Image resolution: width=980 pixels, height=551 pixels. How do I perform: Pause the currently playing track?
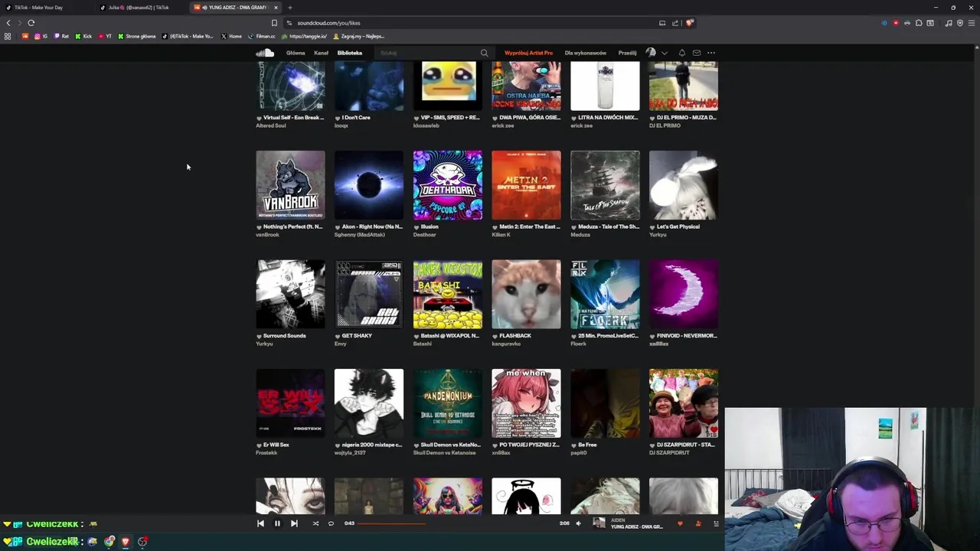(x=277, y=523)
